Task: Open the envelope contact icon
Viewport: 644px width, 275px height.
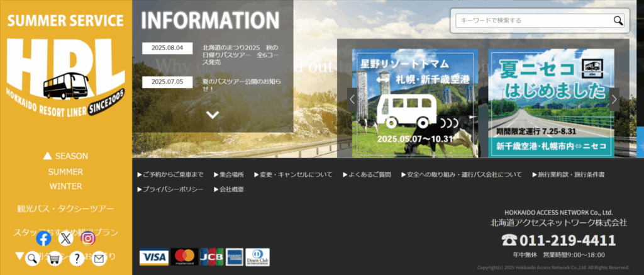Action: (99, 258)
